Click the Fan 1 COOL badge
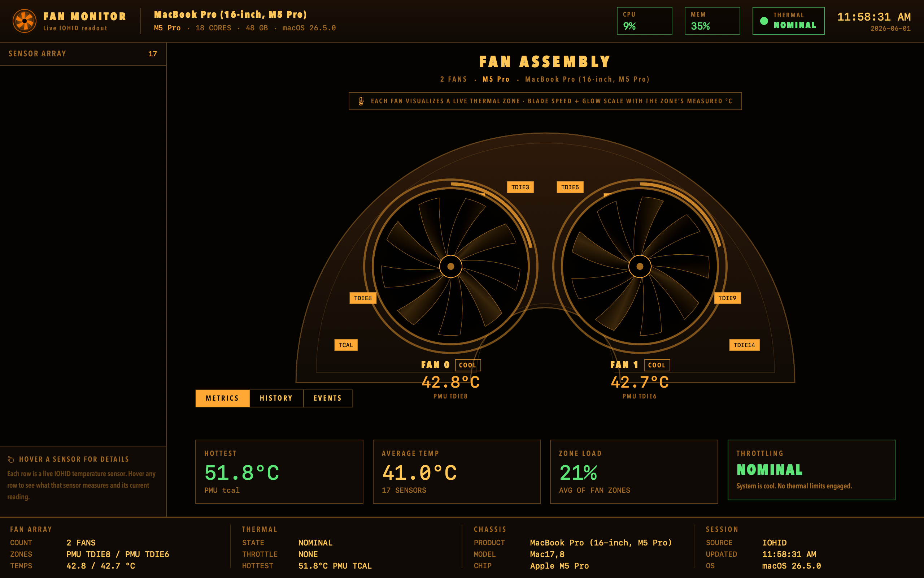This screenshot has height=578, width=924. coord(657,365)
